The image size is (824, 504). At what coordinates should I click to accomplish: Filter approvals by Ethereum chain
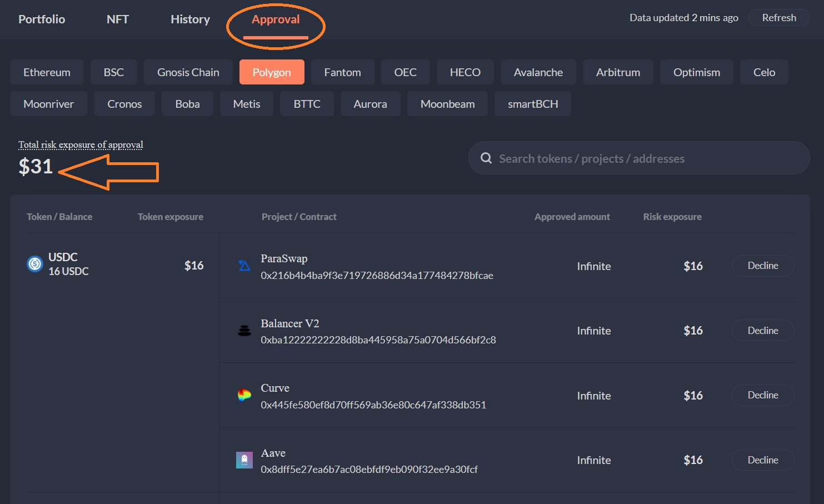47,72
